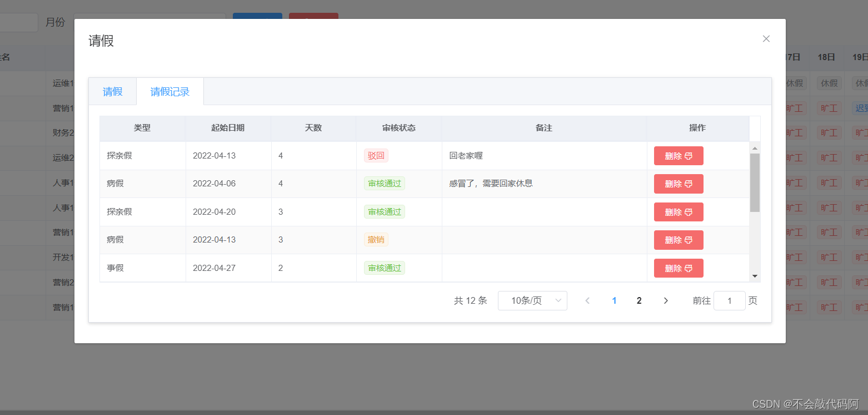Select the 请假记录 tab
868x415 pixels.
point(170,92)
